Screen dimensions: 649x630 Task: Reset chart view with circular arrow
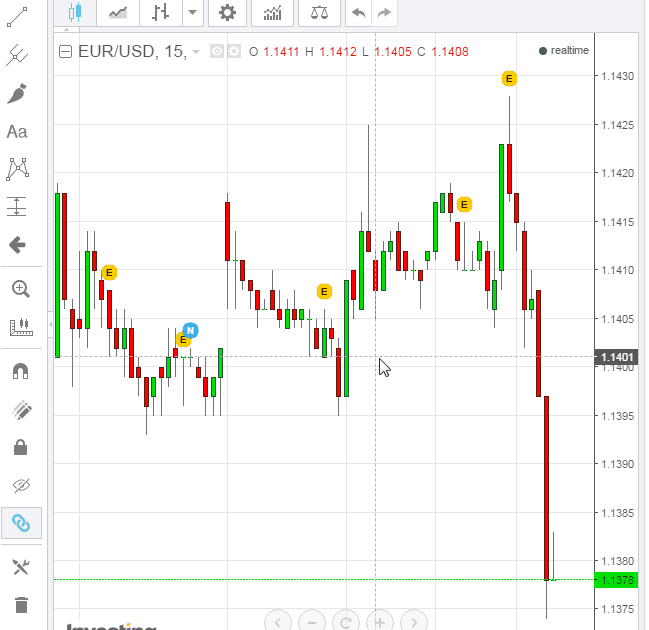pos(346,621)
